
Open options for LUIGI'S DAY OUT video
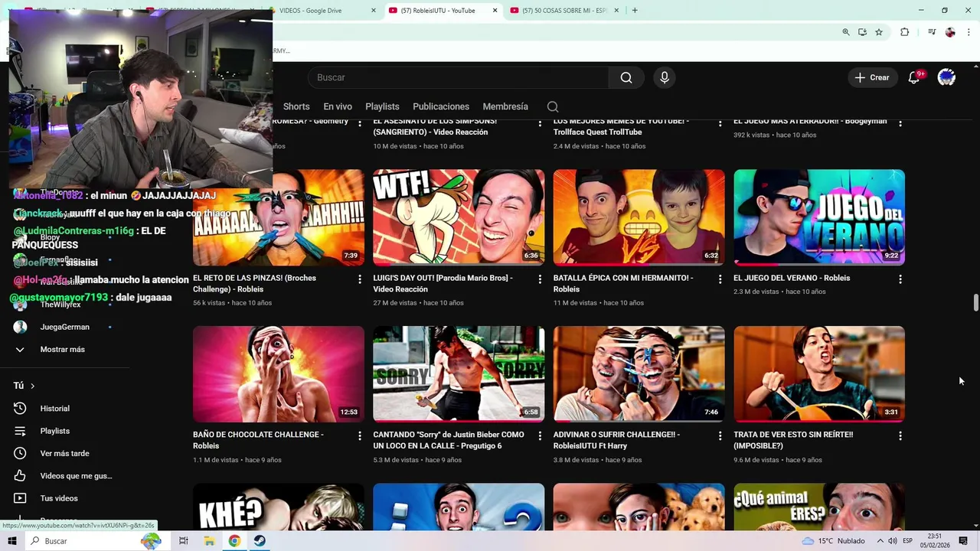pos(540,279)
